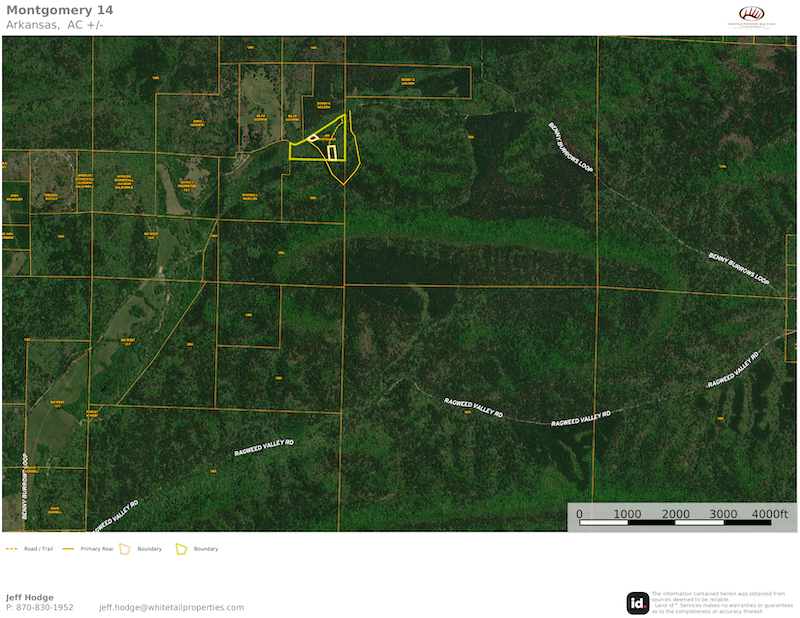The image size is (800, 618).
Task: Click the small white diamond marker in parcel
Action: (x=313, y=138)
